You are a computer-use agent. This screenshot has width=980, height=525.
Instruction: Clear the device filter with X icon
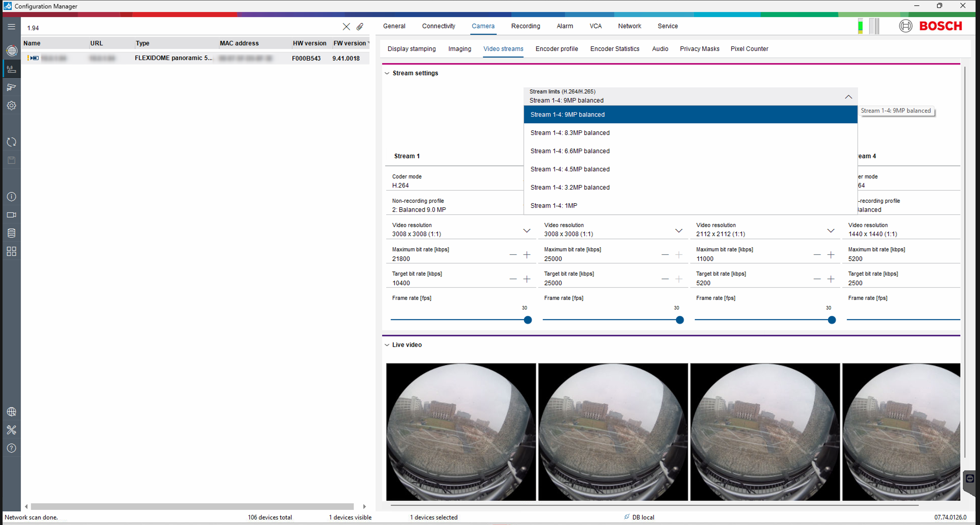[x=346, y=27]
